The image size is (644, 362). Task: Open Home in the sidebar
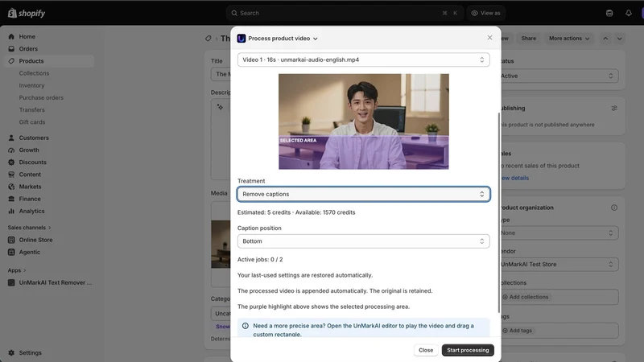(x=27, y=36)
